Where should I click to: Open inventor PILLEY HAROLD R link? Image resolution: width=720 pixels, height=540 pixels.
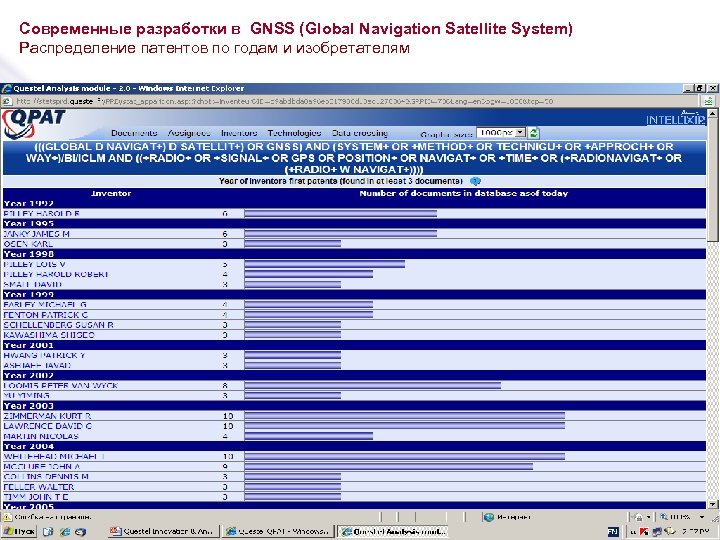coord(42,214)
